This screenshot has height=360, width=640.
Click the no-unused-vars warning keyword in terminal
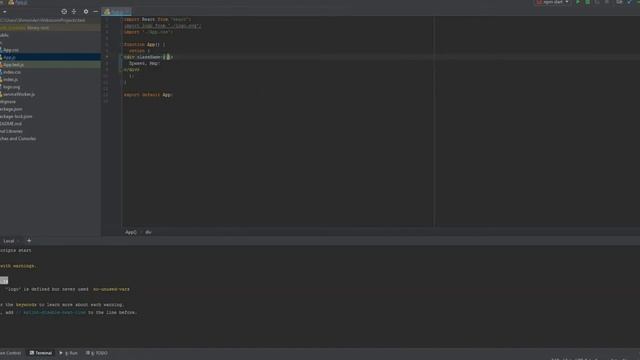[111, 289]
